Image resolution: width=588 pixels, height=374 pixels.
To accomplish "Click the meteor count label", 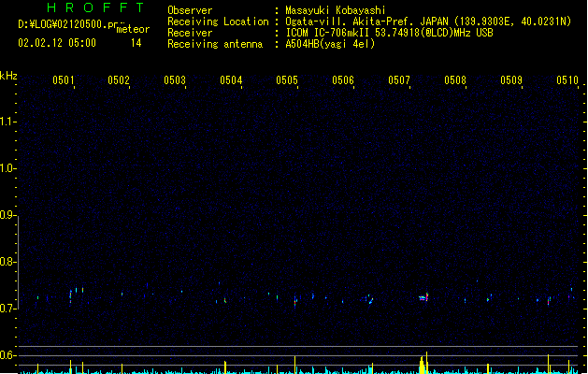I will click(133, 29).
